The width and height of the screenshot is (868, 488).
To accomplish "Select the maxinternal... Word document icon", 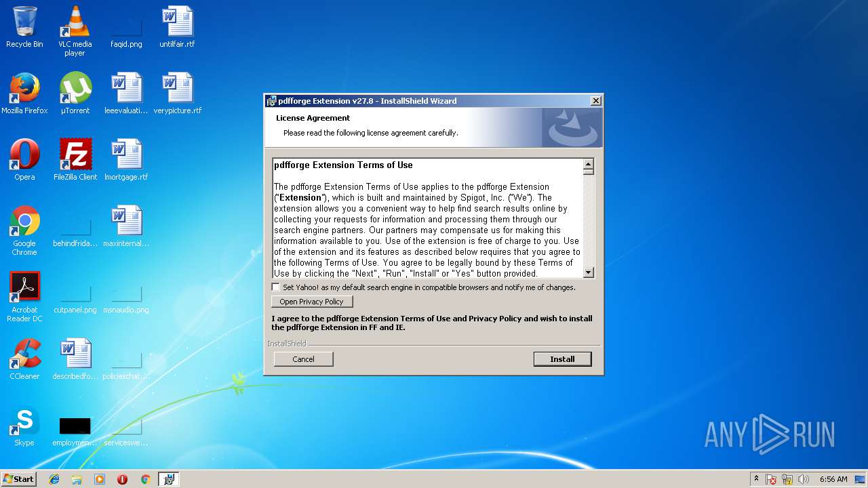I will (x=126, y=226).
